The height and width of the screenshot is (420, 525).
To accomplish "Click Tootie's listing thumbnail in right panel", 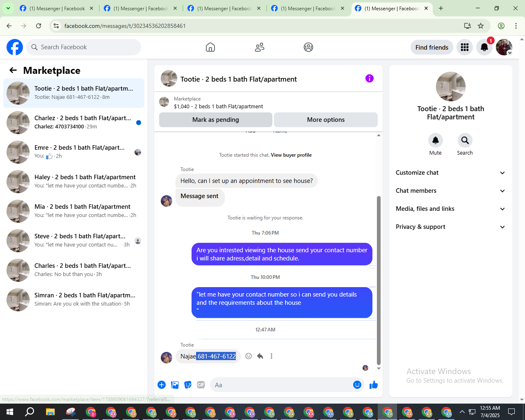I will [x=451, y=87].
